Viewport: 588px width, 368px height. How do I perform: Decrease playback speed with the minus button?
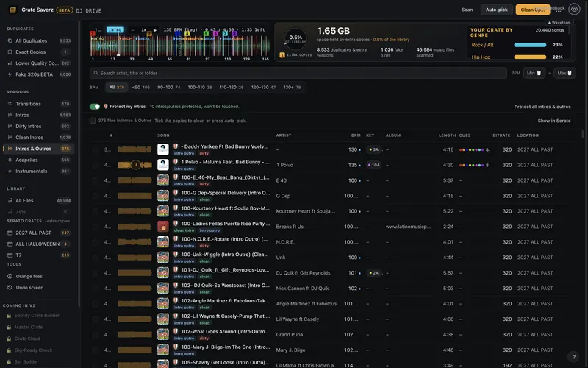[132, 30]
